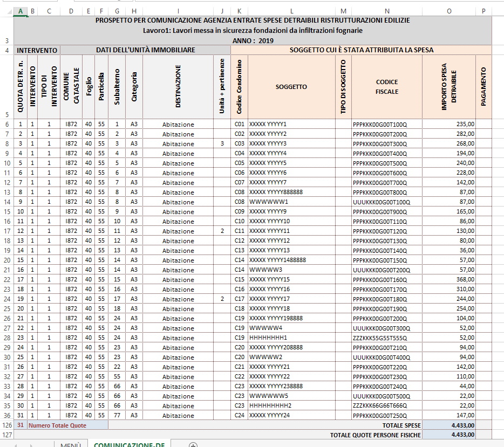Image resolution: width=504 pixels, height=447 pixels.
Task: Click the 'ANNO : 2019' cell
Action: [253, 41]
